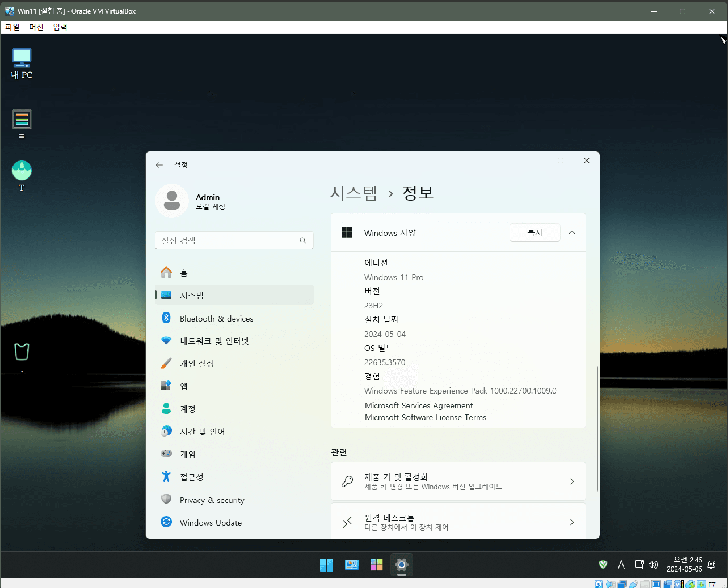
Task: Minimize the Settings window
Action: point(535,160)
